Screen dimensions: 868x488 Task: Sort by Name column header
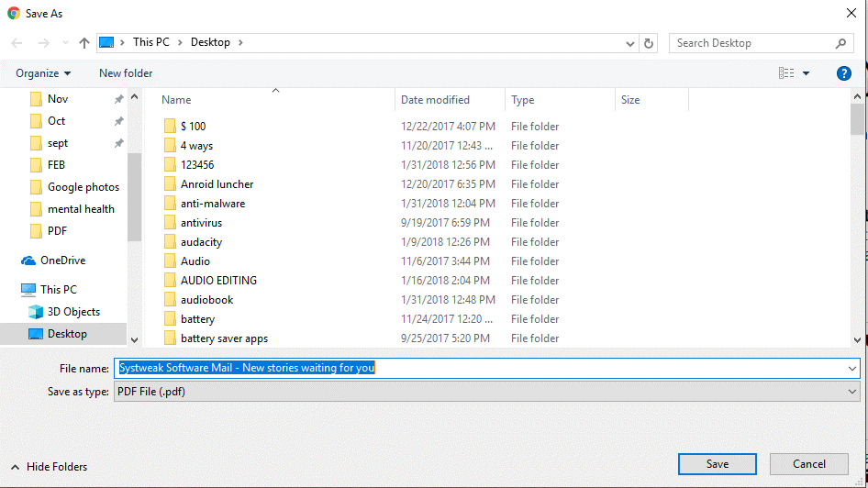pyautogui.click(x=176, y=100)
